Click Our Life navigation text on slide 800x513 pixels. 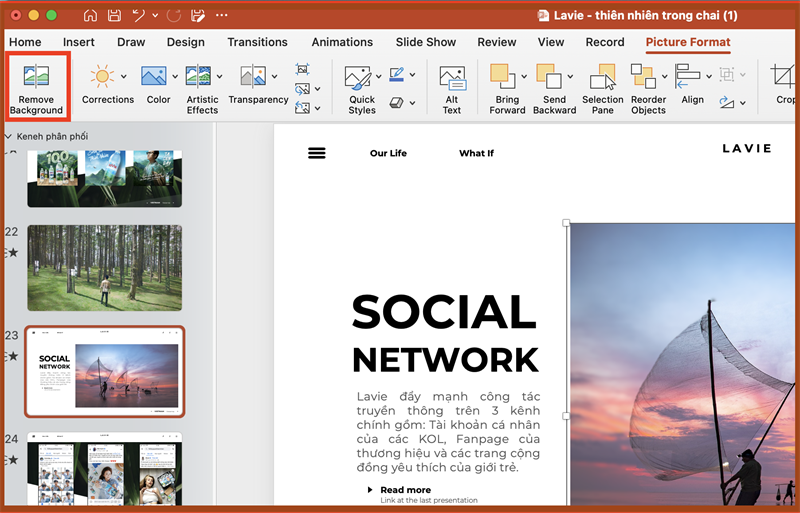pyautogui.click(x=388, y=153)
